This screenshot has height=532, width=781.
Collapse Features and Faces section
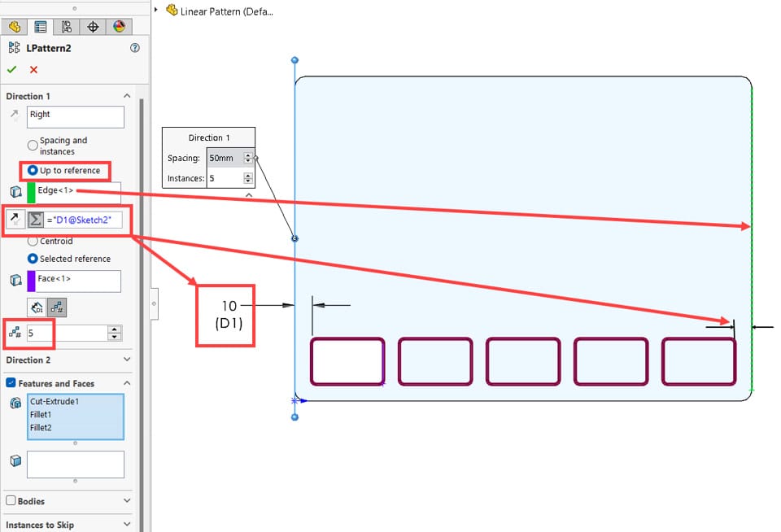coord(127,383)
